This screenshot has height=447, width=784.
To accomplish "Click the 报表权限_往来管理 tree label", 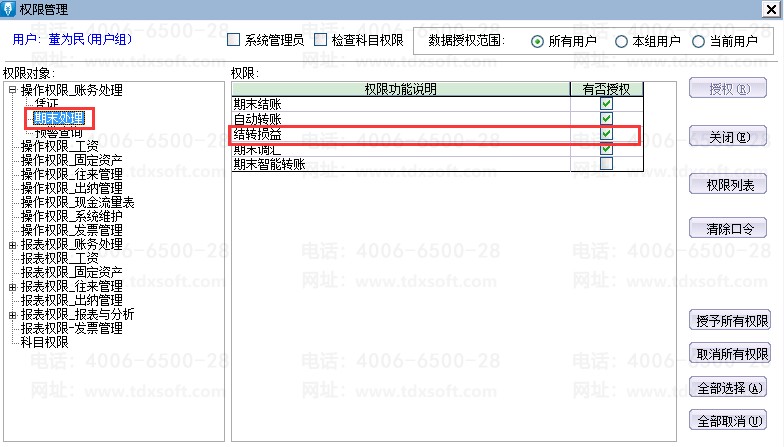I will click(x=72, y=286).
